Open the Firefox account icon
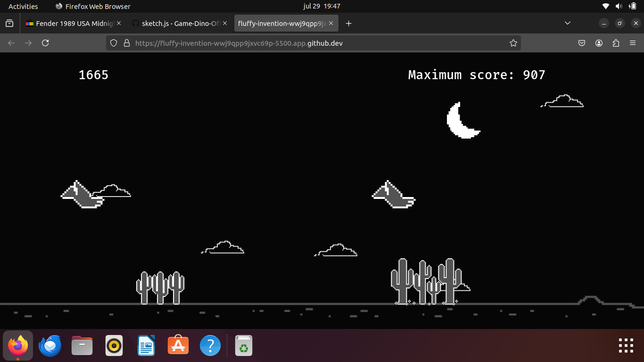Screen dimensions: 644x362 click(x=599, y=43)
